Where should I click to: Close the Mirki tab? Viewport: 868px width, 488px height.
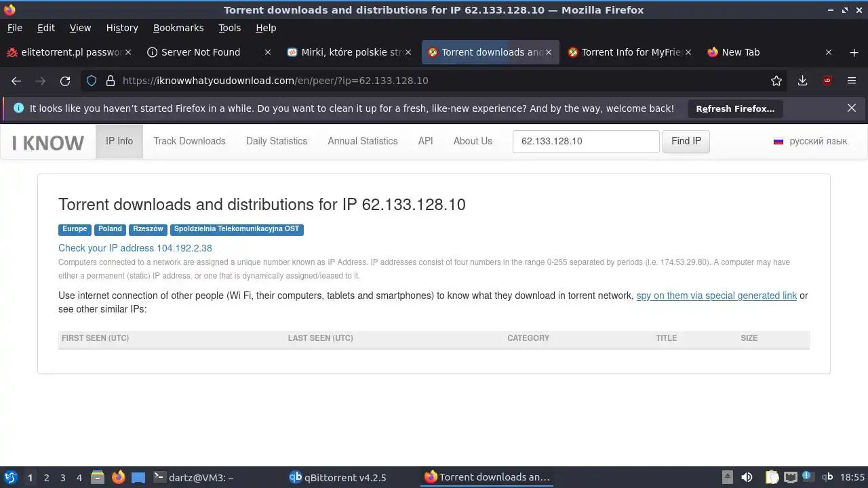pyautogui.click(x=408, y=52)
